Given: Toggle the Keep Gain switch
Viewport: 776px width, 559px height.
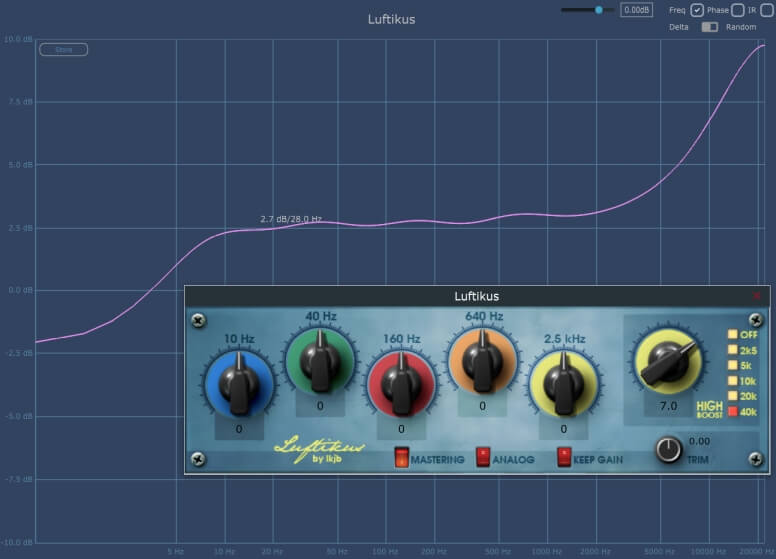Looking at the screenshot, I should tap(564, 457).
